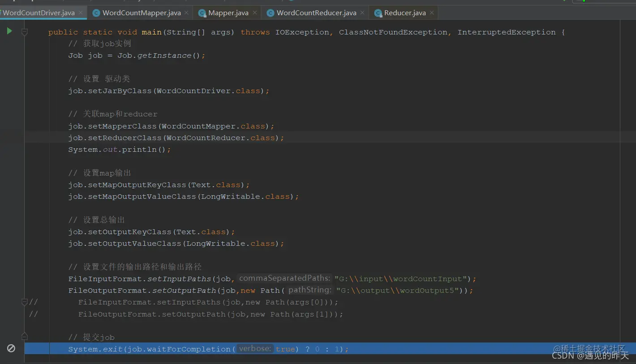636x364 pixels.
Task: Click the job.setOutputKeyClass line
Action: point(151,232)
